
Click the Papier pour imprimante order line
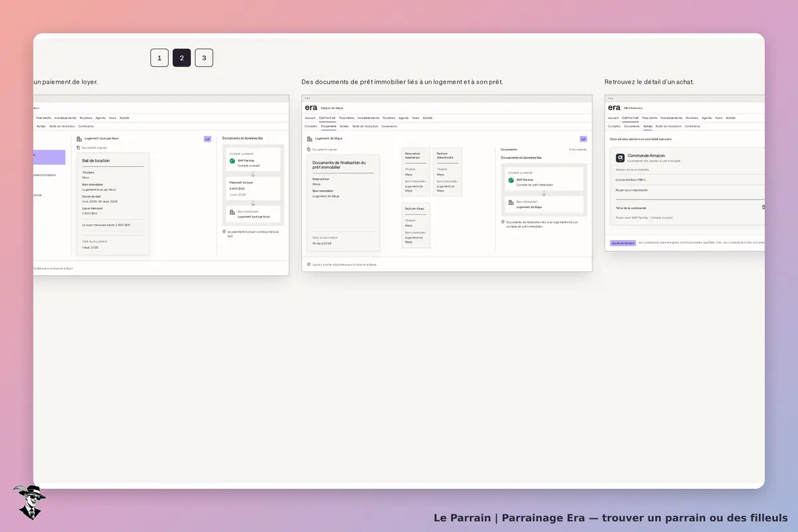pyautogui.click(x=690, y=190)
